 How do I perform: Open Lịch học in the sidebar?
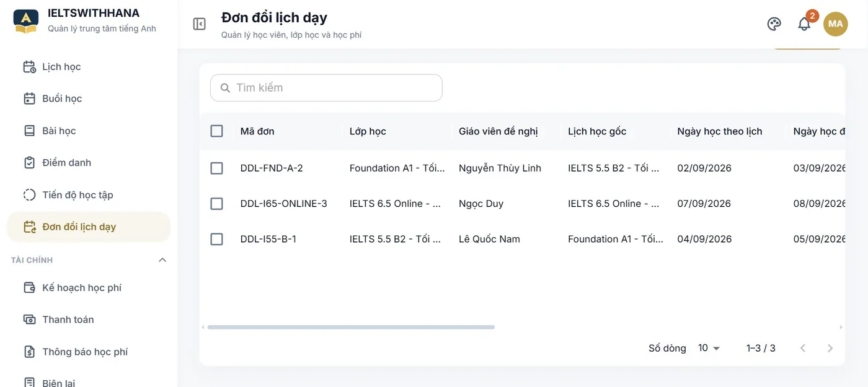[89, 67]
